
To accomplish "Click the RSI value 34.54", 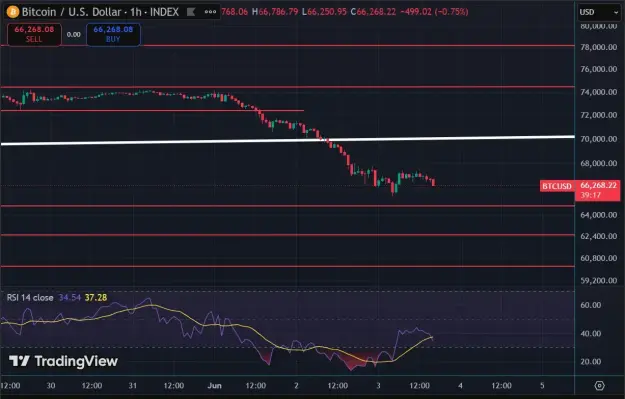I will (69, 298).
